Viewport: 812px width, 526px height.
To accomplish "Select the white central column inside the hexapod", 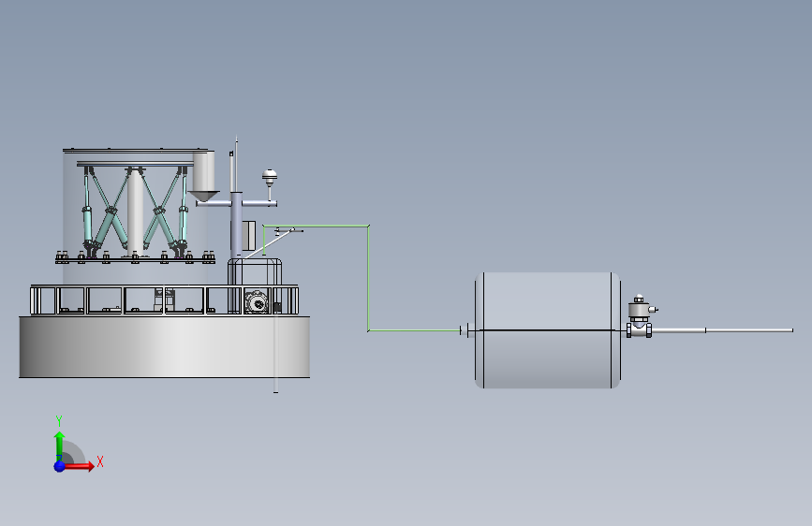I will pos(135,212).
